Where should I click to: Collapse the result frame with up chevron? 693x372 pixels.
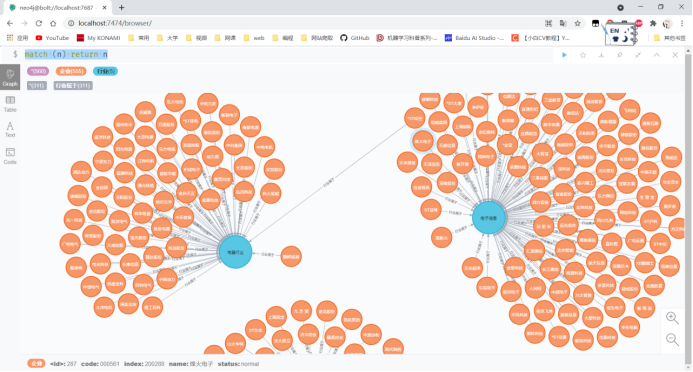point(657,55)
